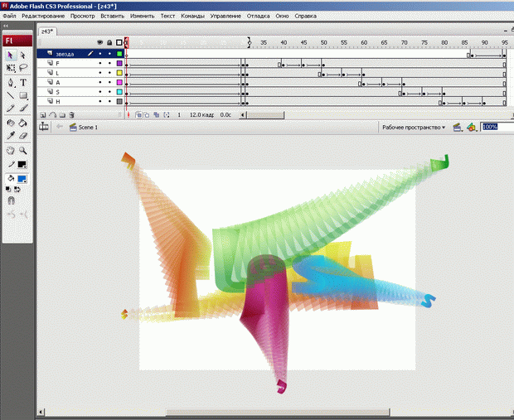Select the Ink Bottle tool

point(10,123)
